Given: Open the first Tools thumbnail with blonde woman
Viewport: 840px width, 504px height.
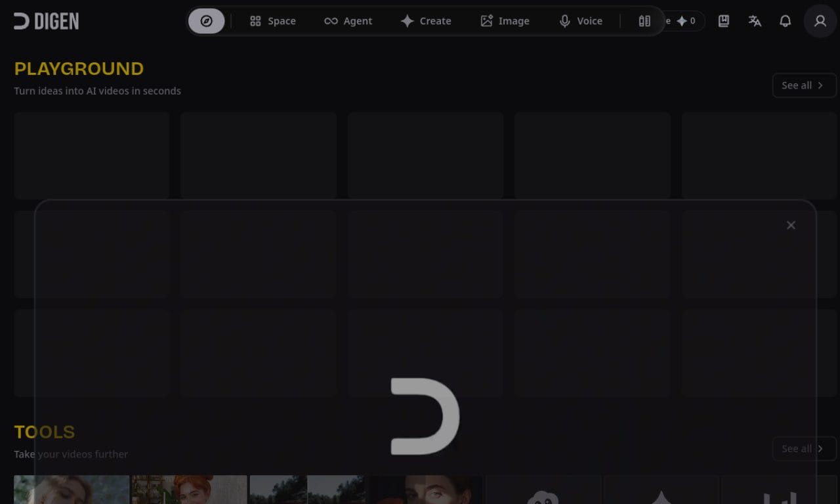Looking at the screenshot, I should 72,490.
